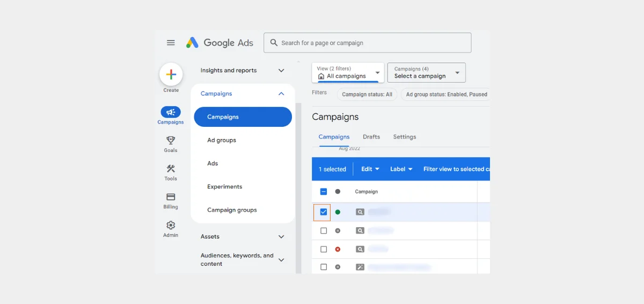Click Ad group status: Enabled, Paused chip
Viewport: 644px width, 304px height.
click(x=446, y=95)
